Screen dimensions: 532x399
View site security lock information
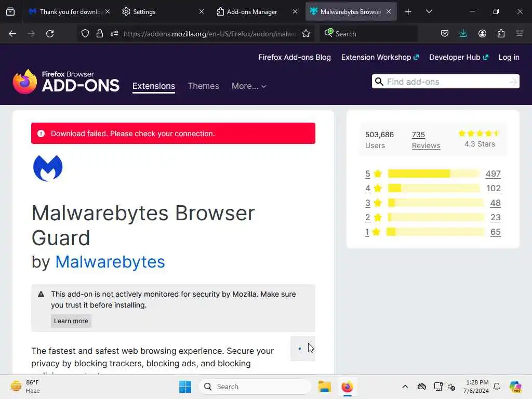coord(99,33)
